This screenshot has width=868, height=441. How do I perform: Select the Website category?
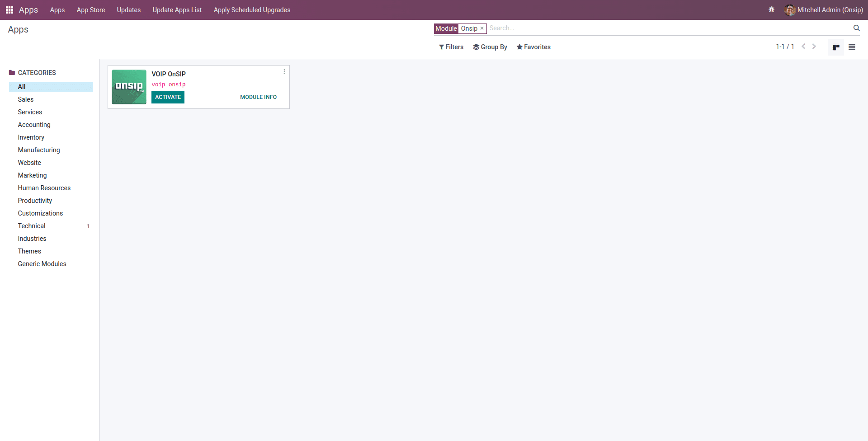click(x=51, y=163)
